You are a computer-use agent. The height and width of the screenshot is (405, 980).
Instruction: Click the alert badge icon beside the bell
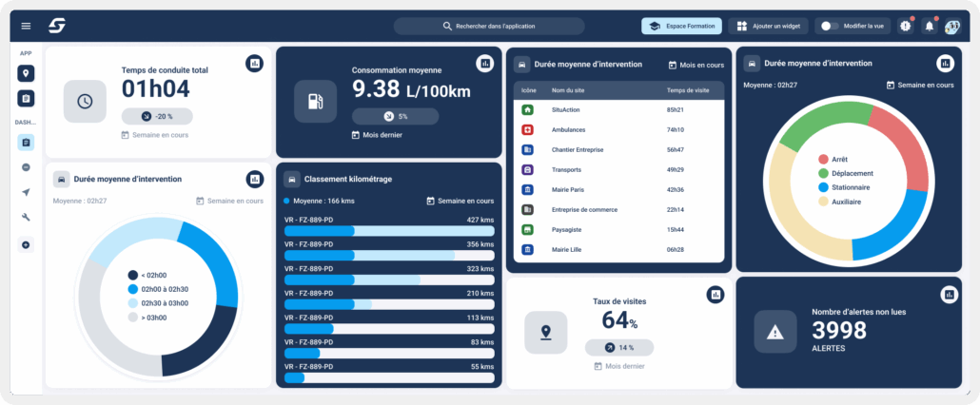pyautogui.click(x=905, y=26)
